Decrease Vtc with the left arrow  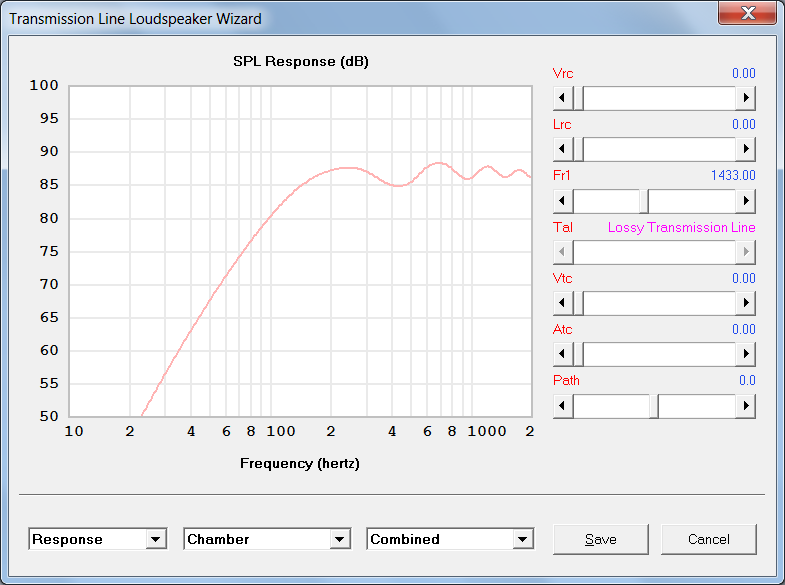pos(563,303)
